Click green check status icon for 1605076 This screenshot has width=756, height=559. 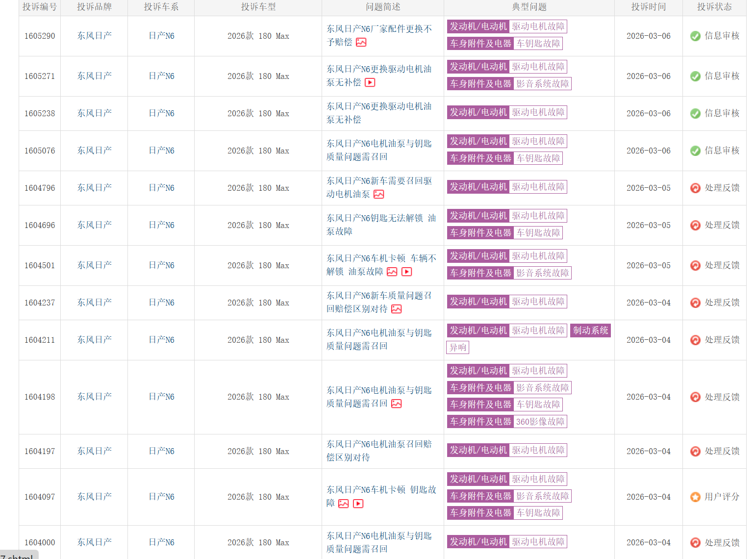coord(695,151)
